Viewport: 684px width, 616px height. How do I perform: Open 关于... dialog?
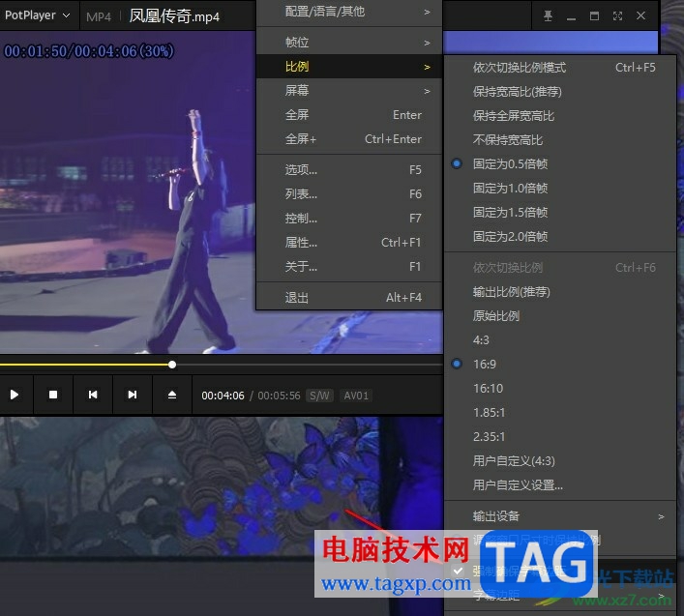tap(349, 266)
